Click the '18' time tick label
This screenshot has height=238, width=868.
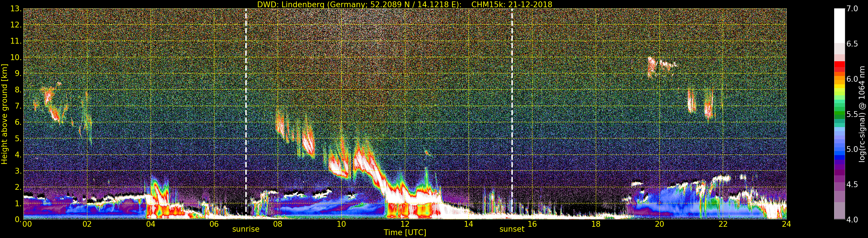tap(596, 224)
